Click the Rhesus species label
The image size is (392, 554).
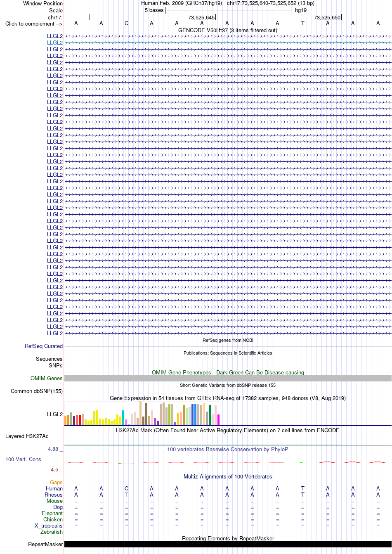54,495
